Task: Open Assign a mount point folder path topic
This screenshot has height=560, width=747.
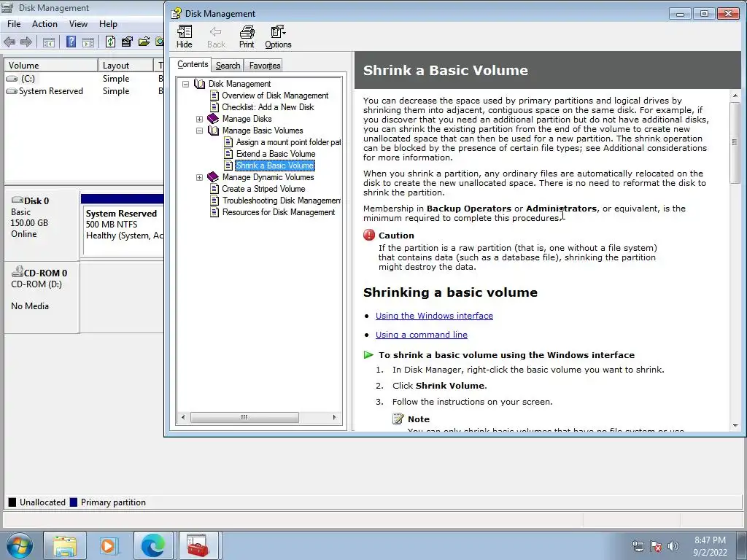Action: [x=288, y=142]
